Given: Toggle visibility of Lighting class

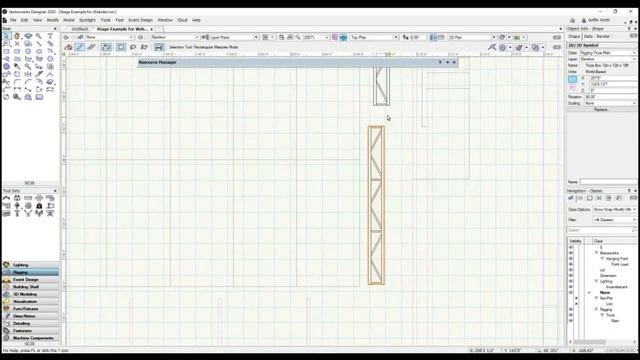Looking at the screenshot, I should click(571, 281).
